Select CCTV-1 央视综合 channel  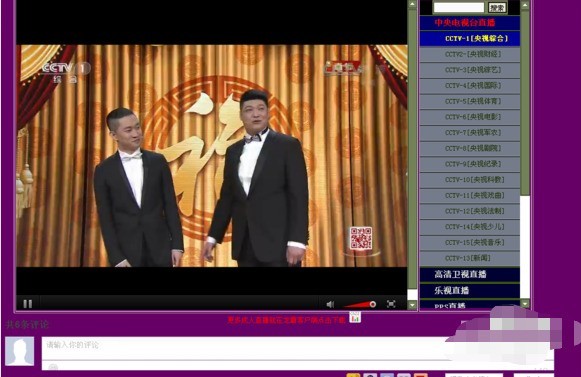[469, 39]
